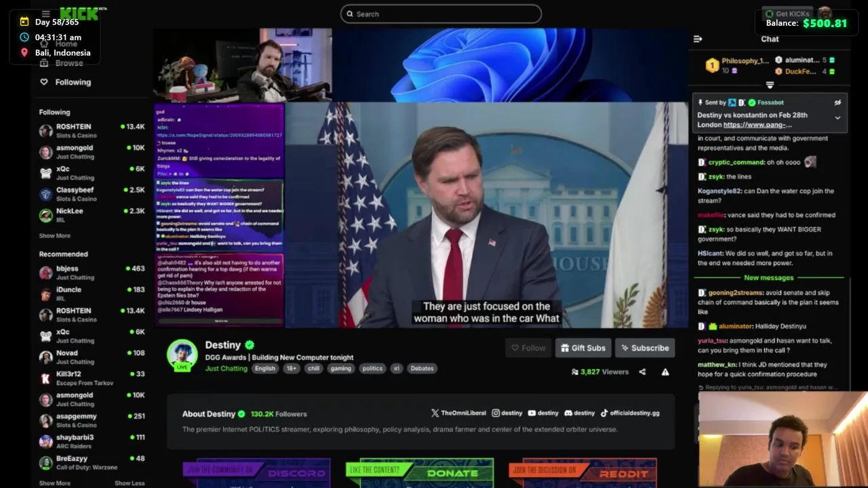The width and height of the screenshot is (868, 488).
Task: Open destiny Instagram link
Action: (x=507, y=413)
